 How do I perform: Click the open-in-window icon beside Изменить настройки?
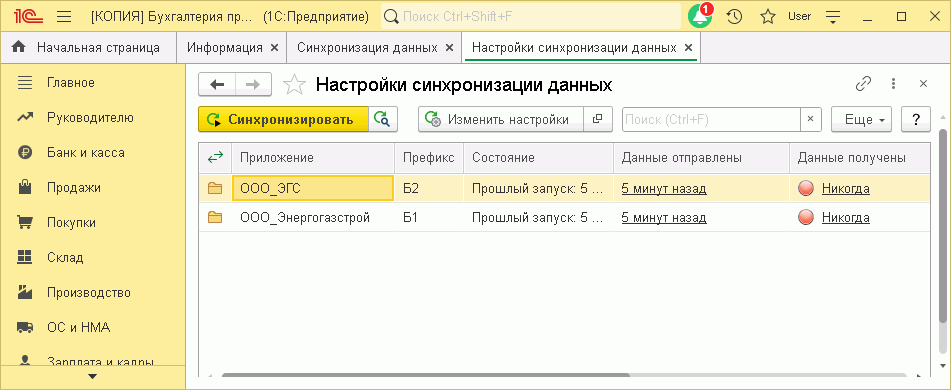coord(598,119)
